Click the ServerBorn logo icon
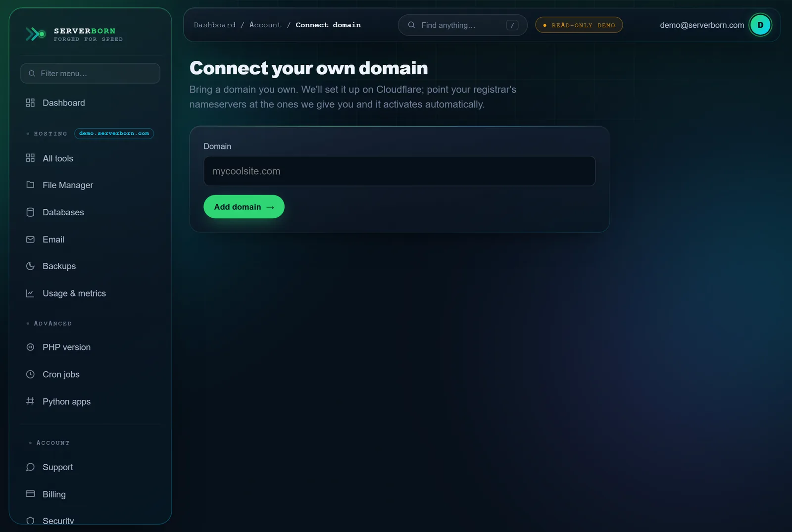792x532 pixels. pos(36,34)
